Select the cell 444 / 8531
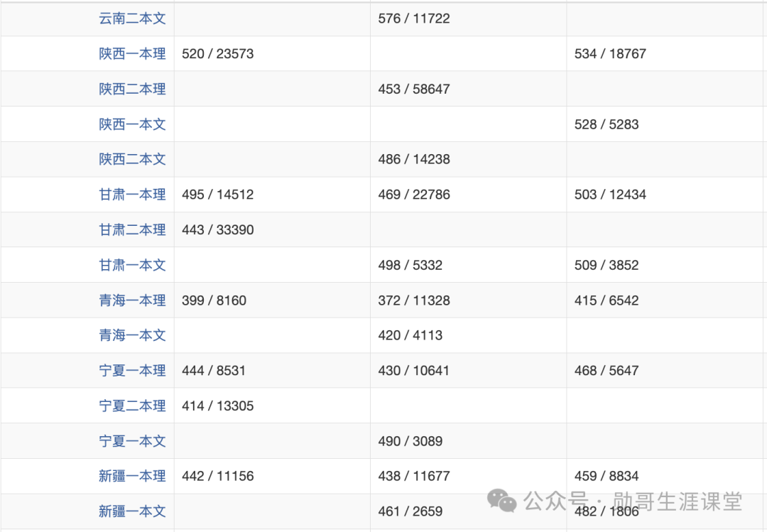767x532 pixels. pyautogui.click(x=272, y=371)
